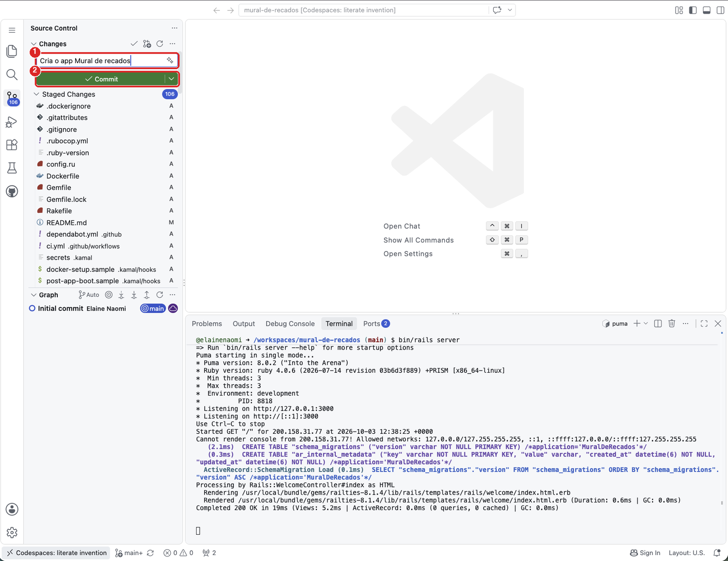Click the commit checkmark icon in Changes header

click(134, 44)
